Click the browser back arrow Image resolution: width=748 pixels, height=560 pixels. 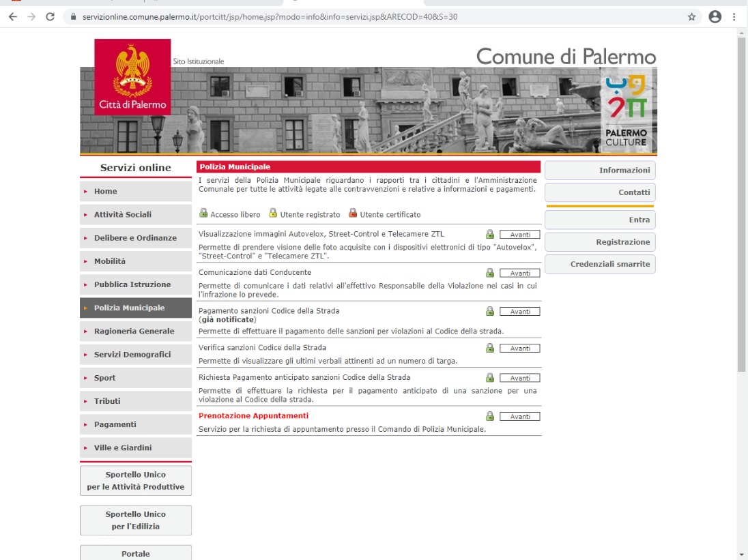coord(12,17)
